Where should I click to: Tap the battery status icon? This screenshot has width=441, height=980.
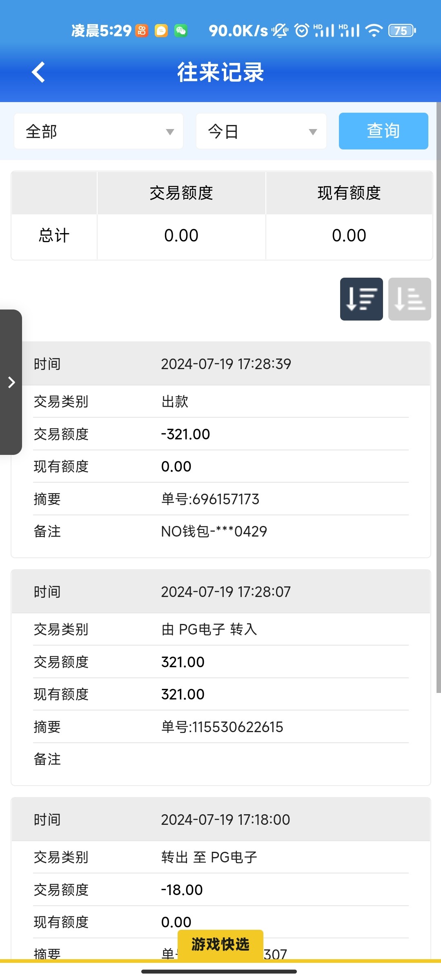(x=402, y=31)
